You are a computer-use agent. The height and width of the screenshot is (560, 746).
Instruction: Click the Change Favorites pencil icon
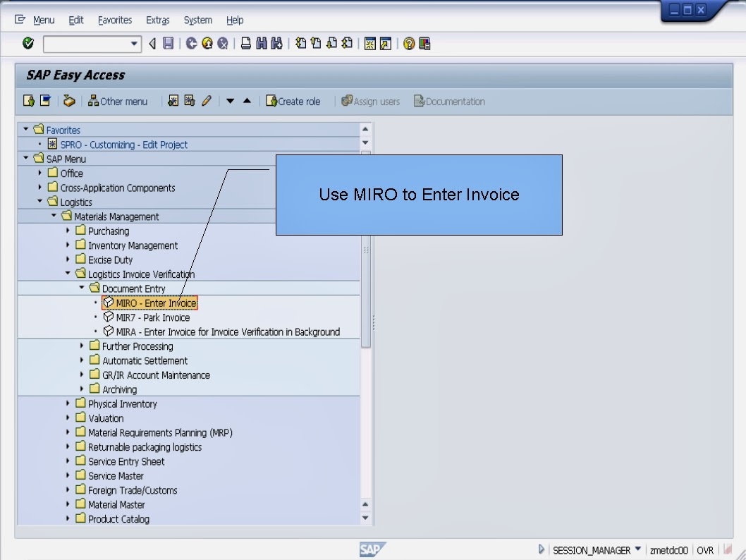(x=206, y=101)
